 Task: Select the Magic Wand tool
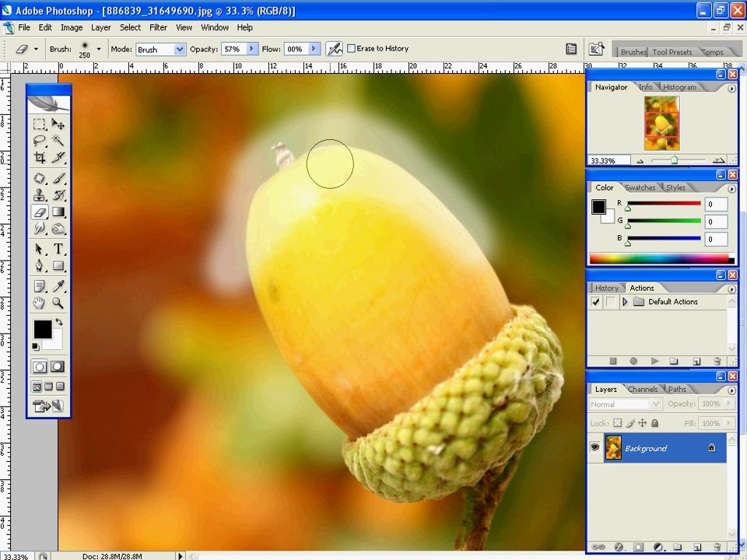click(x=58, y=141)
